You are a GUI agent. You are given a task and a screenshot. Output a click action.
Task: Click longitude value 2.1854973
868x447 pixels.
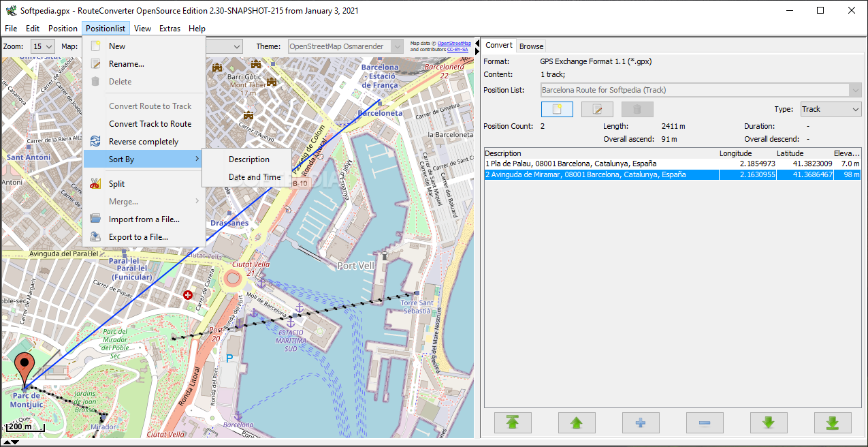click(x=757, y=164)
